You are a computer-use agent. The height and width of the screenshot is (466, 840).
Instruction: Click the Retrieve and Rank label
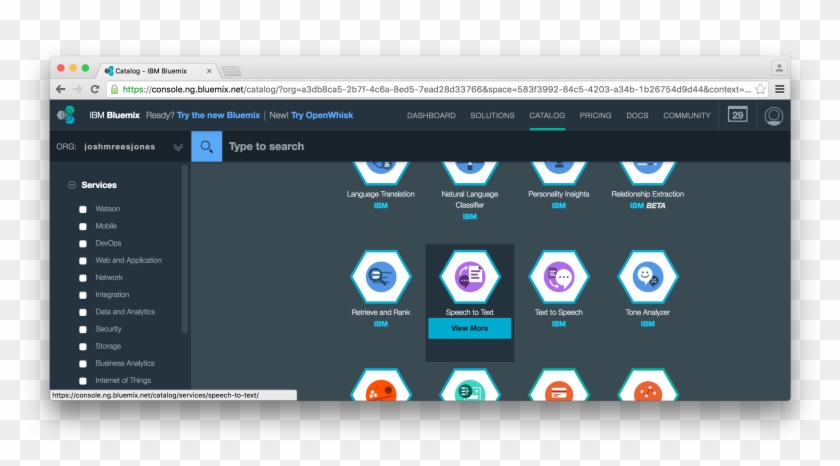tap(380, 312)
